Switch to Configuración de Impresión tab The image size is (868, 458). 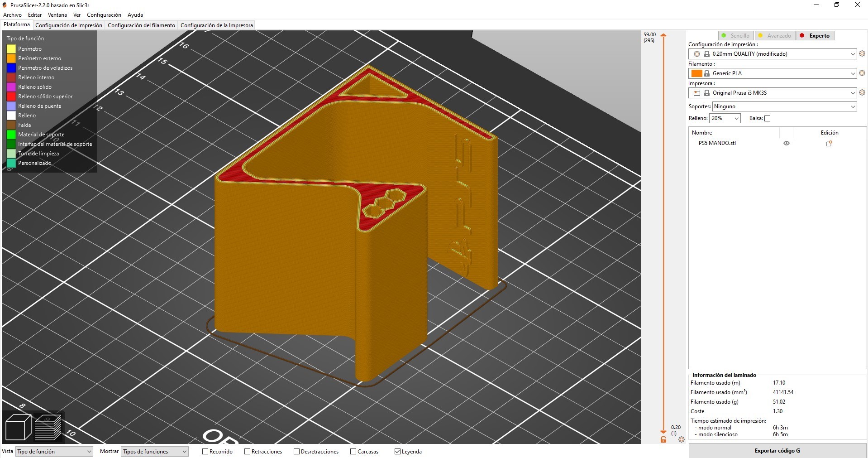tap(69, 25)
